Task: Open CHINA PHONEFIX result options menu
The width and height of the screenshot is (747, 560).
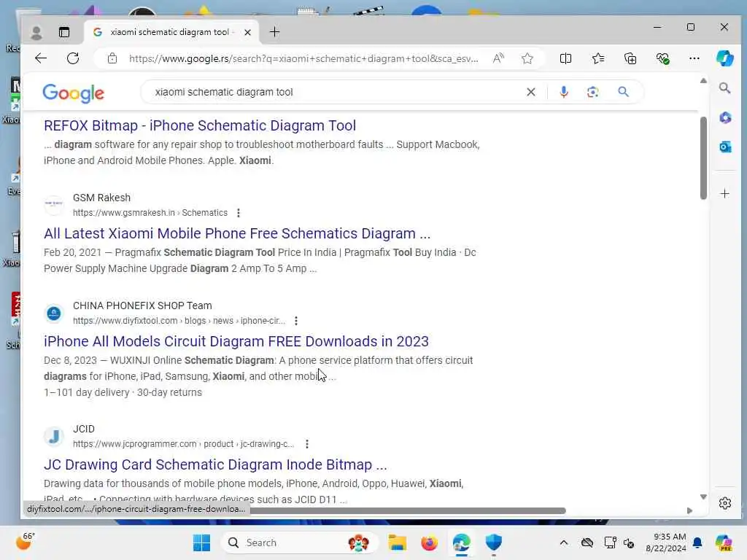Action: click(x=296, y=321)
